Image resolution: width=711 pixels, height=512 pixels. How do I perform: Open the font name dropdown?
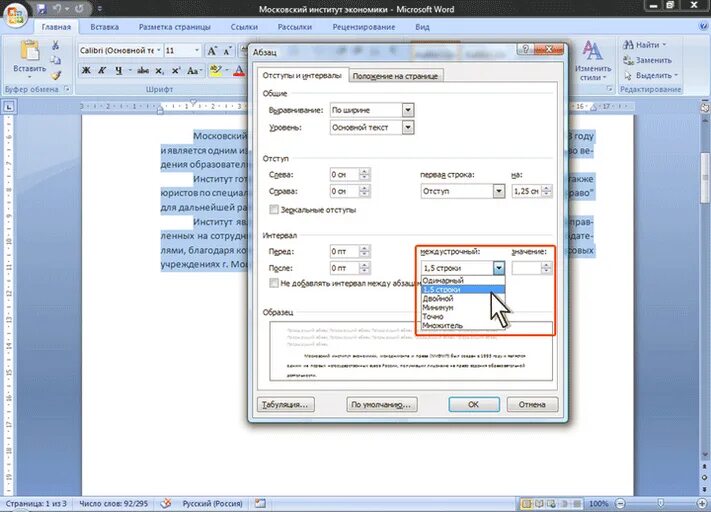pos(159,50)
